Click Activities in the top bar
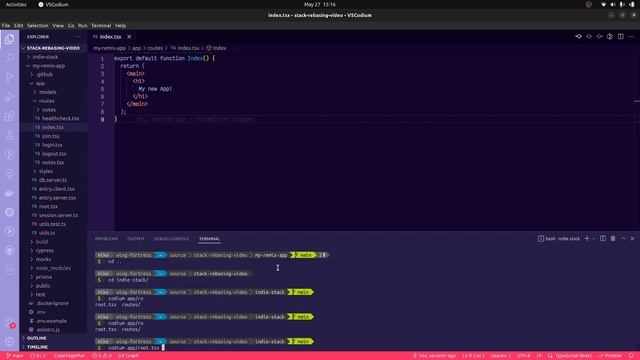The width and height of the screenshot is (640, 360). pyautogui.click(x=16, y=4)
